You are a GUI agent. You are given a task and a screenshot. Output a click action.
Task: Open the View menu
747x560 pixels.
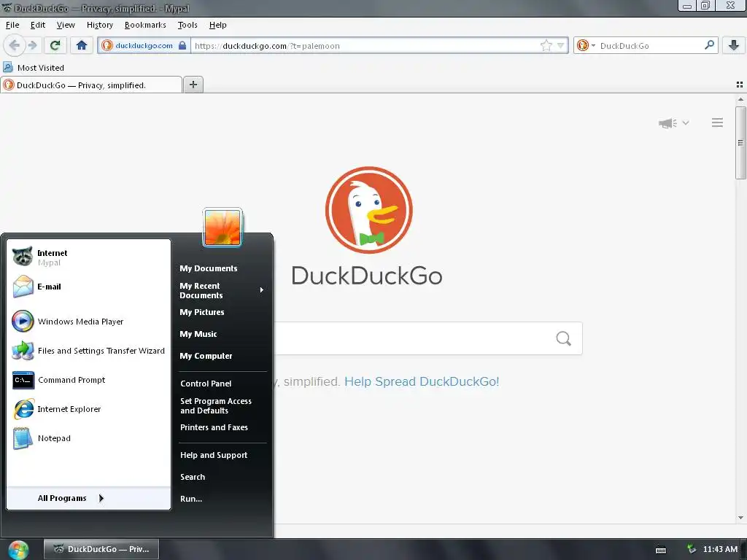[x=65, y=25]
